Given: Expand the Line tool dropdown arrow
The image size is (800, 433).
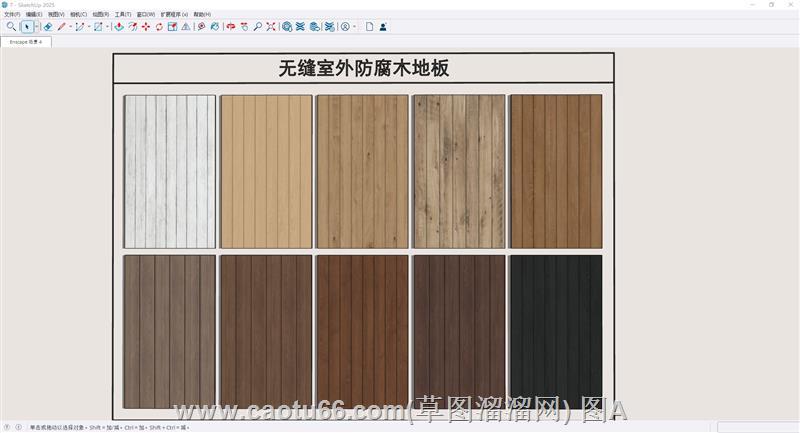Looking at the screenshot, I should tap(70, 27).
